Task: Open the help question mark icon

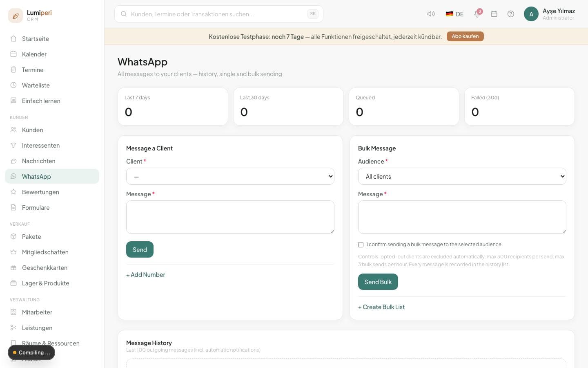Action: click(511, 14)
